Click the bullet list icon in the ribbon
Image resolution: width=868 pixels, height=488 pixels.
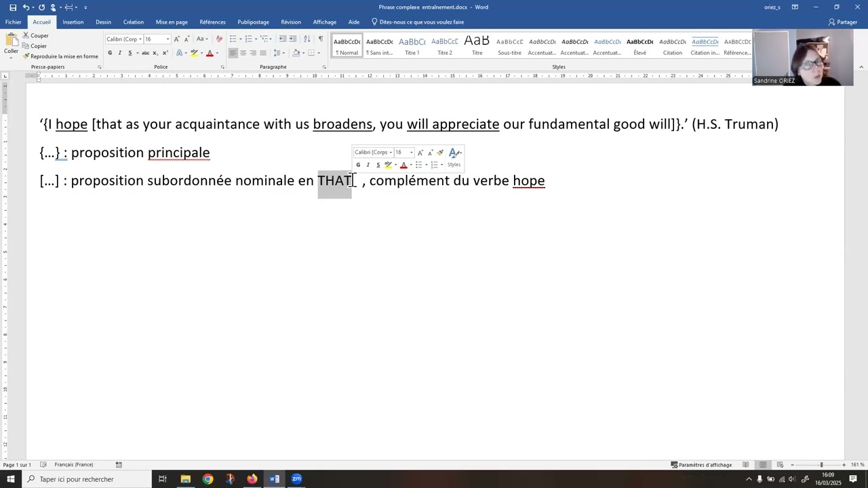click(235, 39)
